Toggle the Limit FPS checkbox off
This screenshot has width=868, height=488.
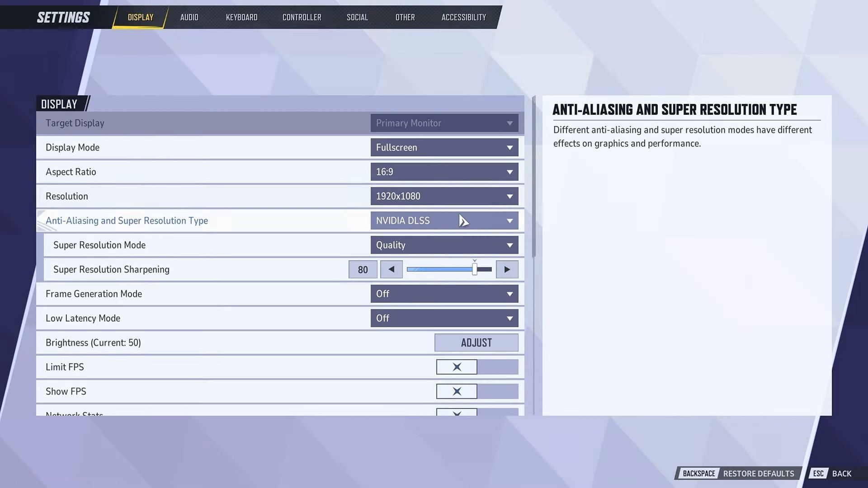tap(457, 366)
